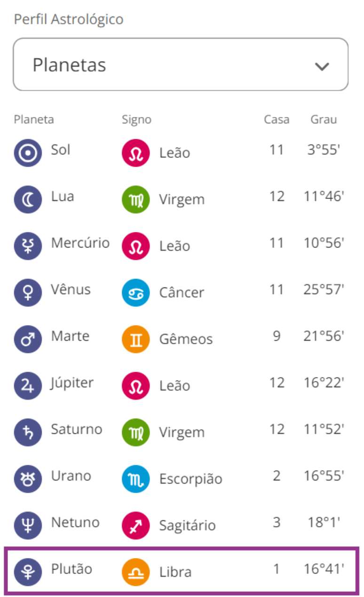This screenshot has height=597, width=364.
Task: Click the Vênus planet symbol icon
Action: tap(28, 293)
